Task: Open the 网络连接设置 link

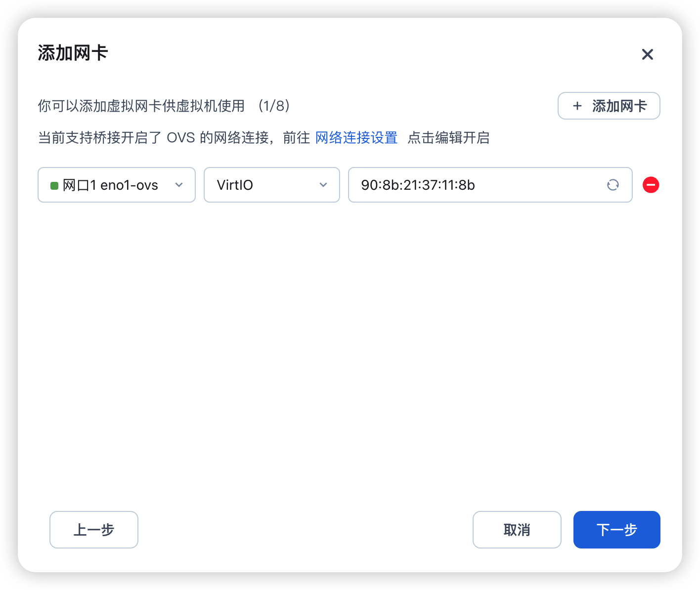Action: (x=356, y=138)
